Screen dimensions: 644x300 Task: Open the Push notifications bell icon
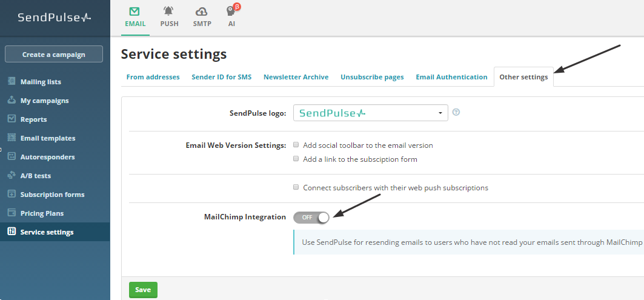[169, 12]
